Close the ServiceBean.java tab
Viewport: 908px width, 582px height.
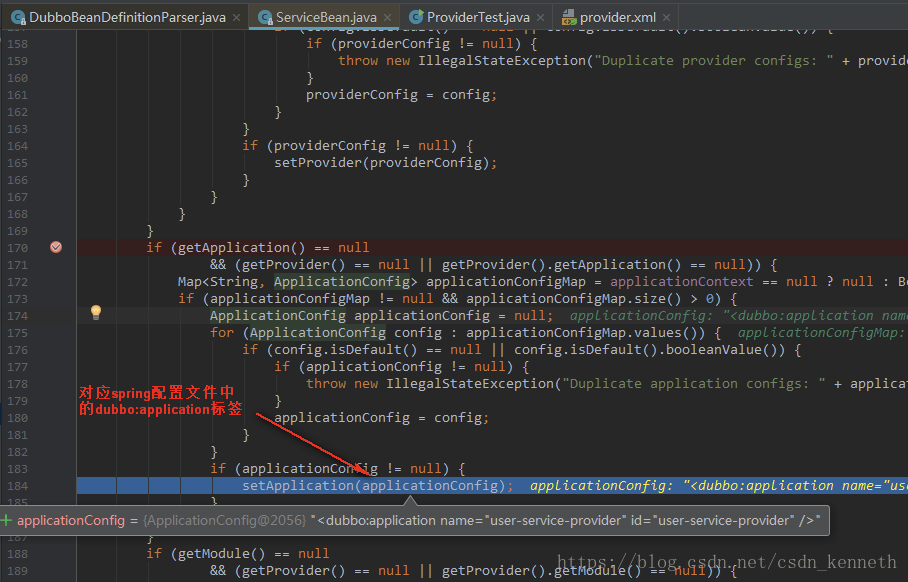(x=387, y=17)
